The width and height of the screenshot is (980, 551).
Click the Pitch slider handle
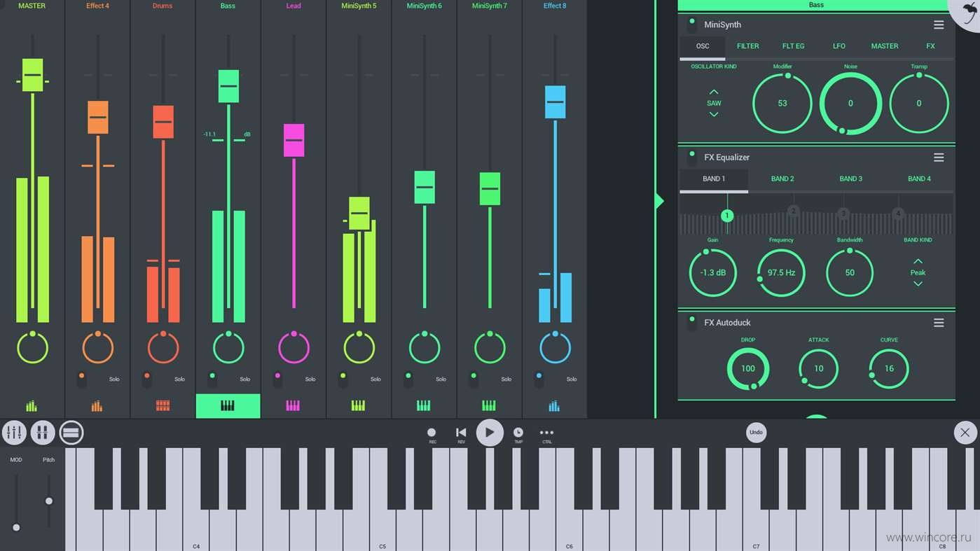[48, 501]
